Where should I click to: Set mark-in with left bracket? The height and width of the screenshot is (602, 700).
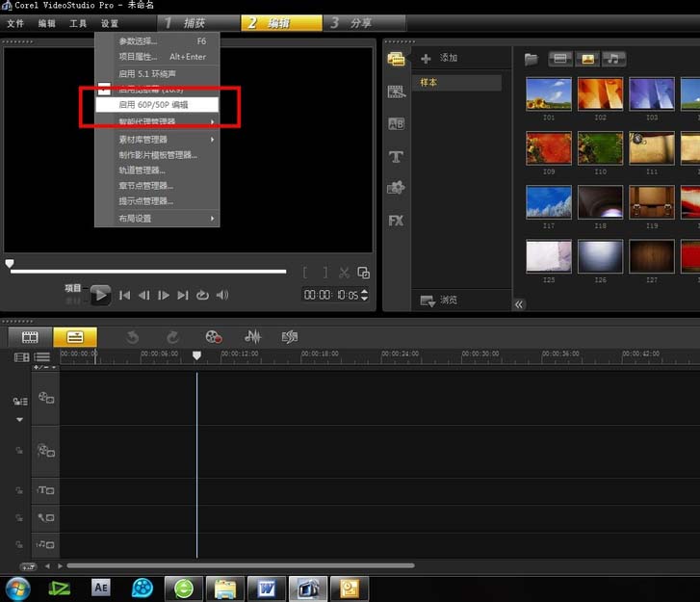click(305, 273)
